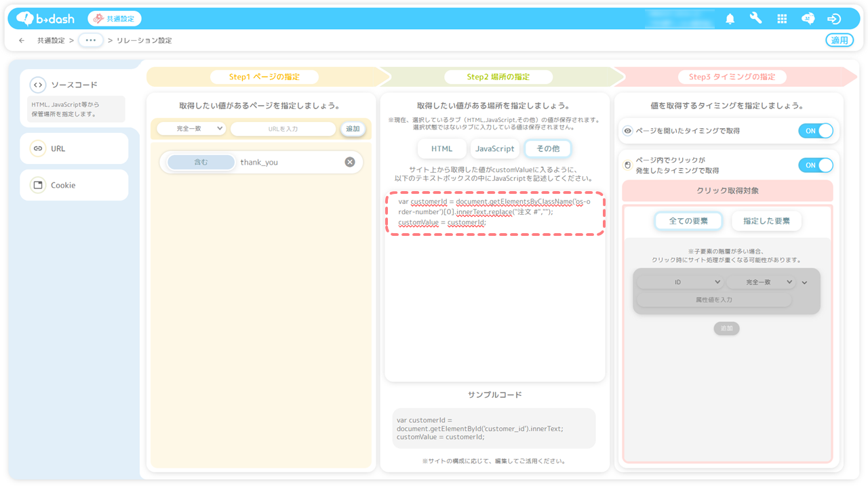The height and width of the screenshot is (488, 868).
Task: Click the URLを入力 input field
Action: click(283, 129)
